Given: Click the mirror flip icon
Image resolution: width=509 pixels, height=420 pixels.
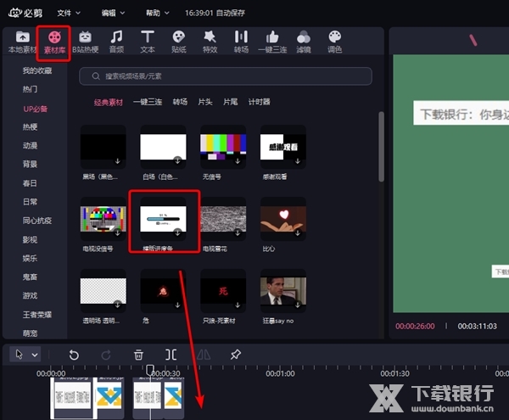Looking at the screenshot, I should [x=204, y=355].
